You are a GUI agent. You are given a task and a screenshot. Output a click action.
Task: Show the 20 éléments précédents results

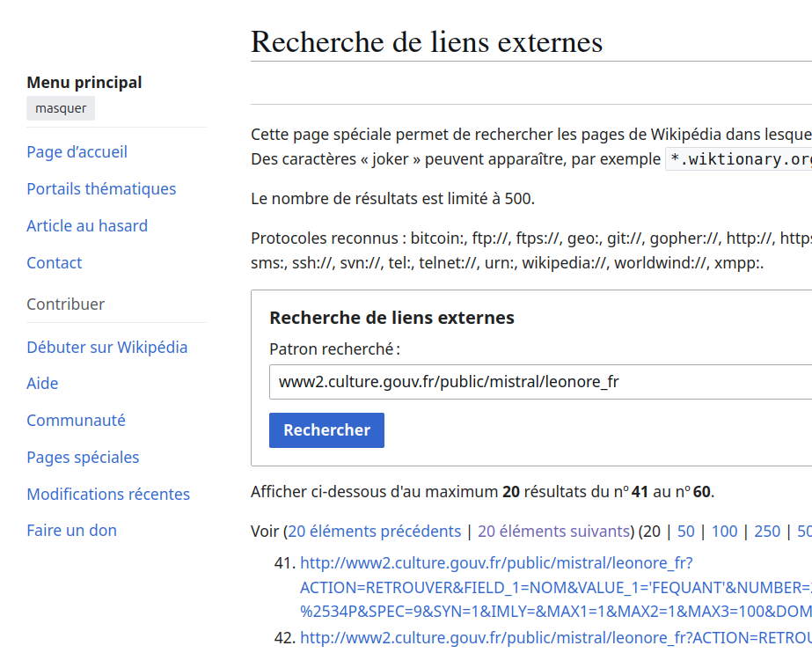click(373, 531)
